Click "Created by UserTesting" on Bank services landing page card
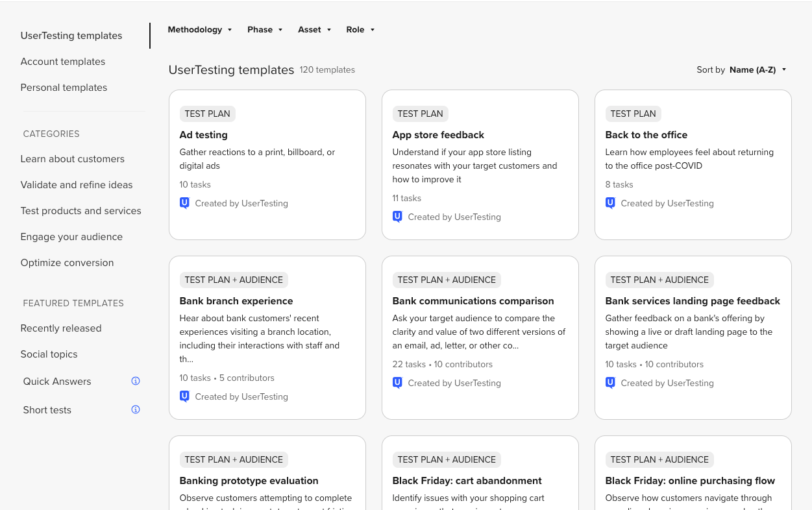Image resolution: width=812 pixels, height=510 pixels. point(667,383)
